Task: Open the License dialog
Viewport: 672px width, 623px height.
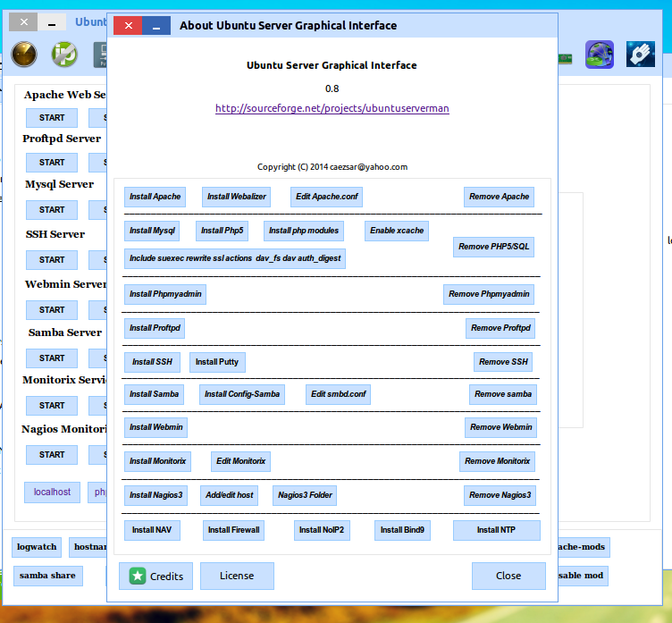Action: (237, 576)
